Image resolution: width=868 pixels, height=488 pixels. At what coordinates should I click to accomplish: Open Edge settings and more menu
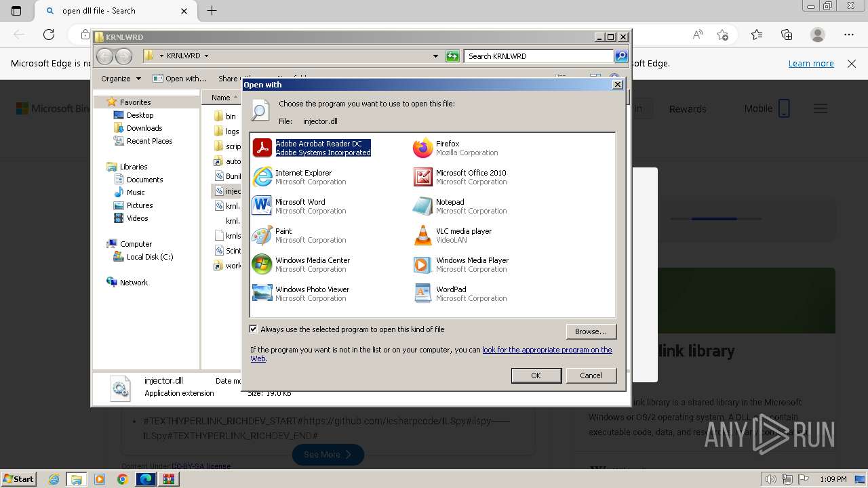[849, 35]
